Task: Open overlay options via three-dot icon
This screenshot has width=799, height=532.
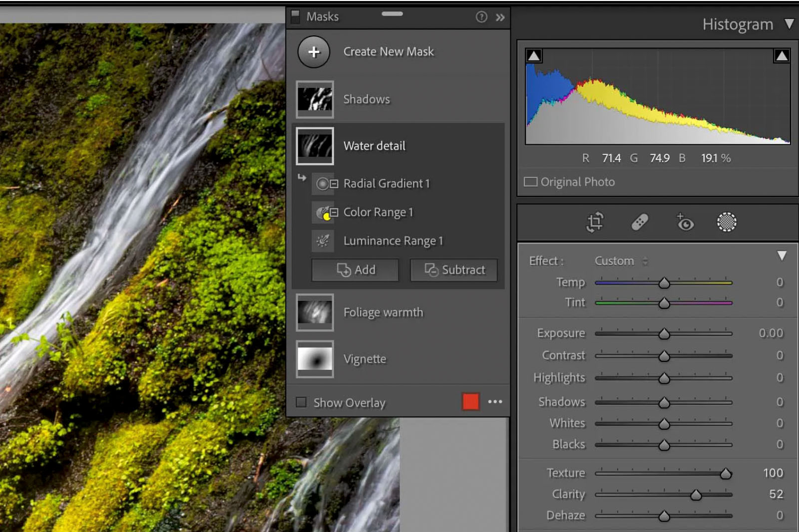Action: tap(495, 402)
